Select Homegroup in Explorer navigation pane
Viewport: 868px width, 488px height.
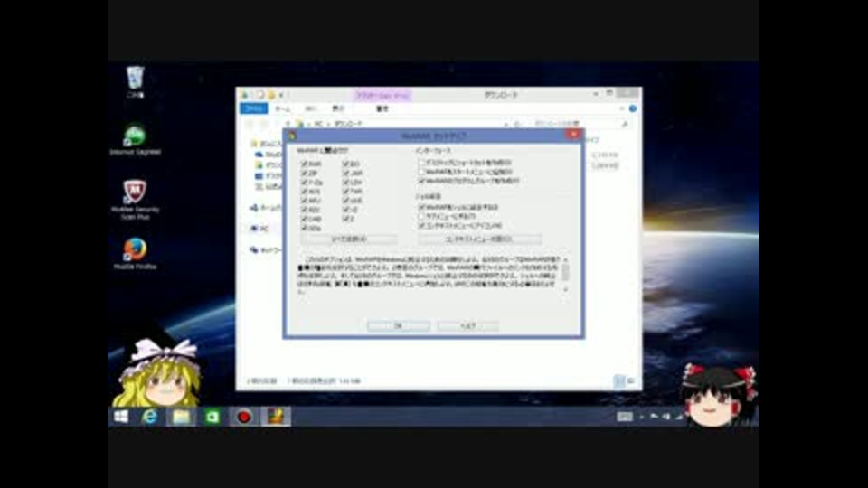(x=266, y=208)
